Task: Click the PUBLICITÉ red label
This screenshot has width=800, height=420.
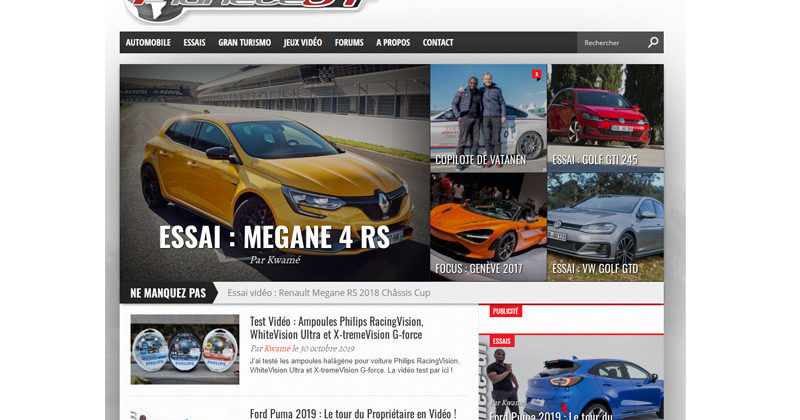Action: [505, 311]
